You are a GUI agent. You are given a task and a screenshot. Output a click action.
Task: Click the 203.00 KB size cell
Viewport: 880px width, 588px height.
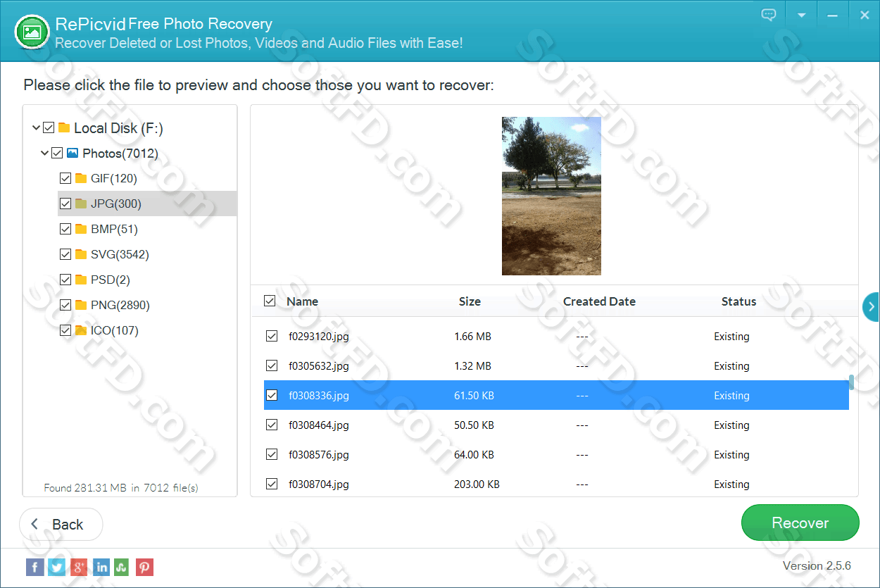pyautogui.click(x=477, y=484)
